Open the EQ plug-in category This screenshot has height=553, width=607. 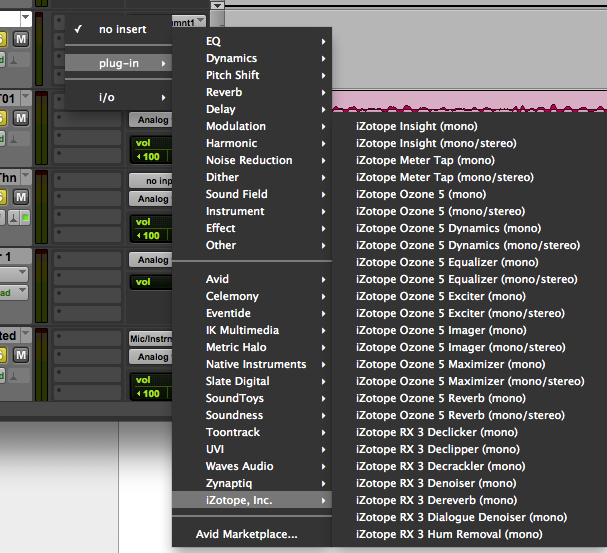coord(252,41)
